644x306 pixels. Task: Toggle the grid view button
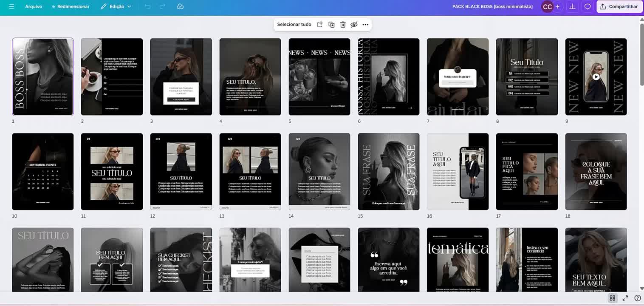(x=612, y=298)
